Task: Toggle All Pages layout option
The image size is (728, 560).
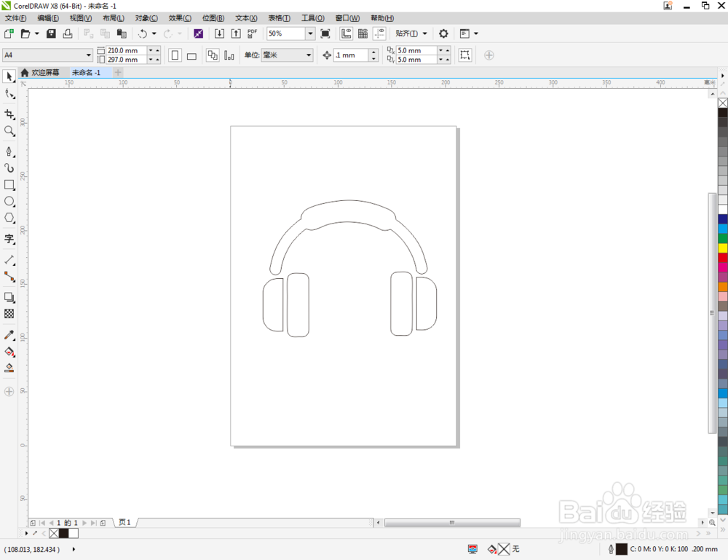Action: (x=212, y=55)
